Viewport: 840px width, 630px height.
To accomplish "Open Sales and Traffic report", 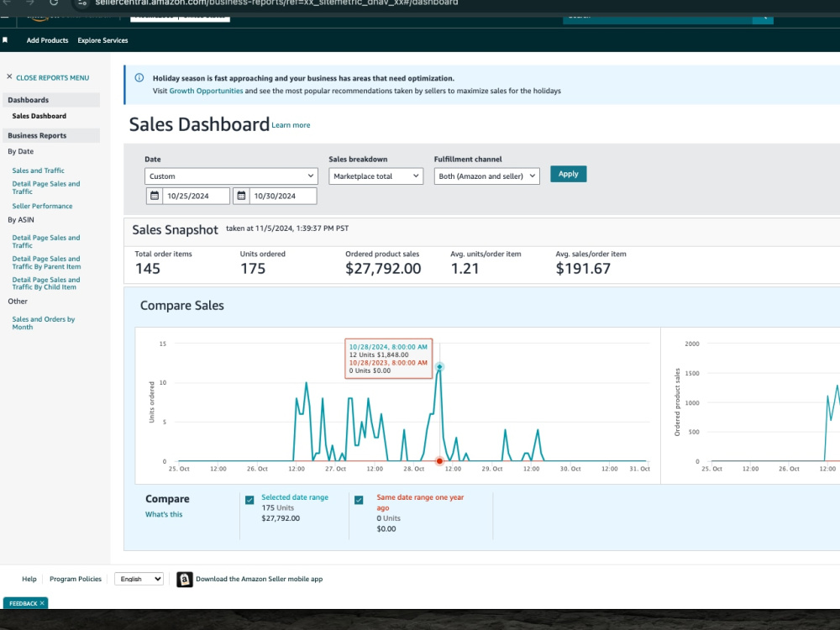I will tap(38, 171).
